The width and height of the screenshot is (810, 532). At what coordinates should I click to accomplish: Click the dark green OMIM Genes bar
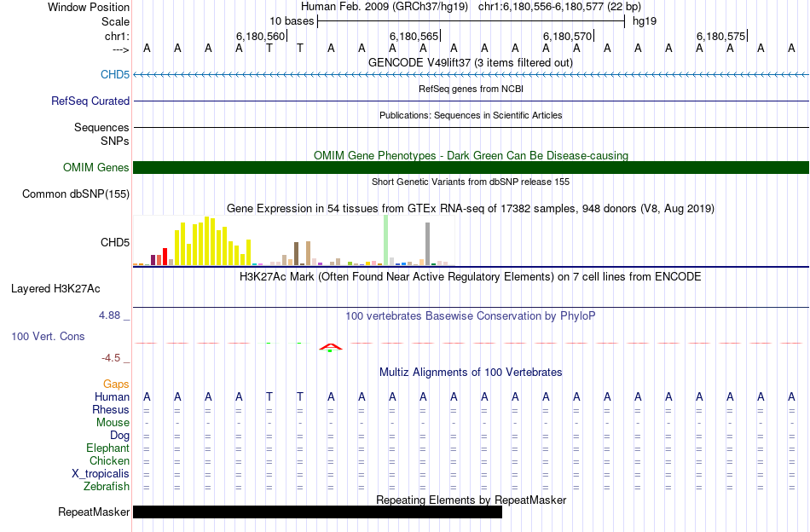471,167
